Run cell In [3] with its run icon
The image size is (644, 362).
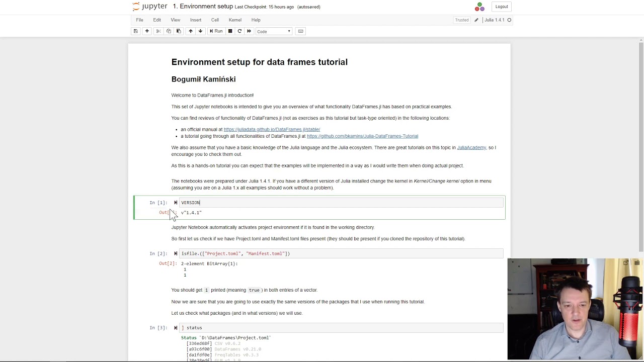click(176, 328)
